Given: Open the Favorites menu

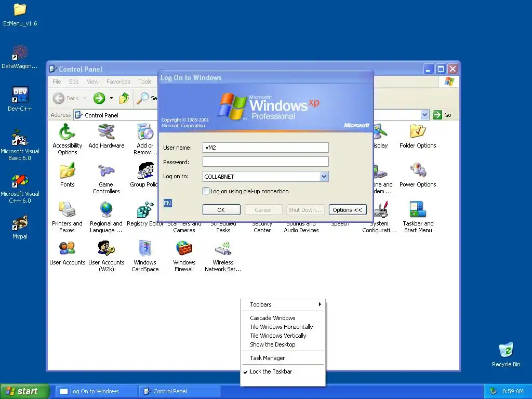Looking at the screenshot, I should [x=118, y=82].
